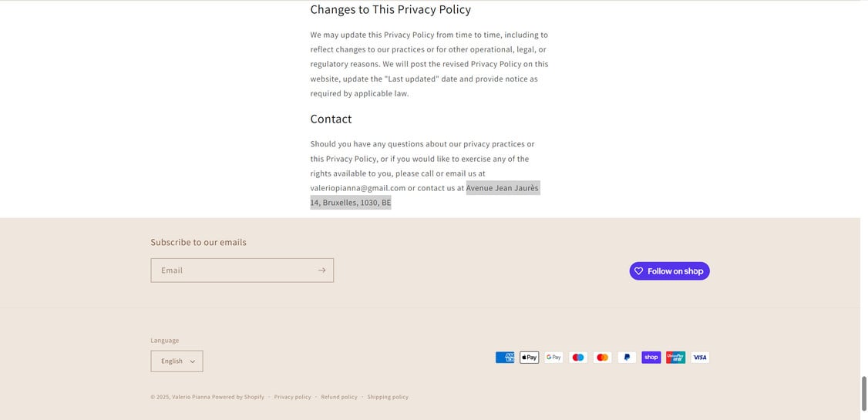Image resolution: width=868 pixels, height=420 pixels.
Task: Click the Maestro payment icon
Action: pyautogui.click(x=578, y=358)
